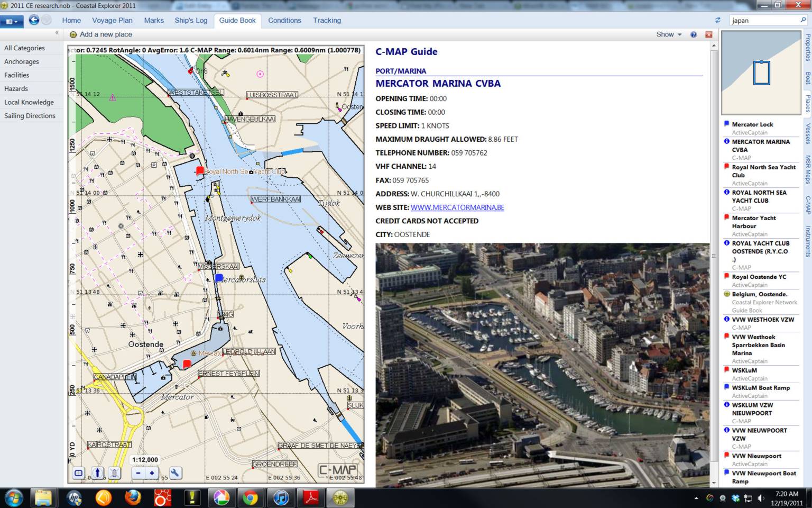Click red marker at Royal North Sea Yacht Club
Viewport: 812px width, 508px height.
(200, 170)
